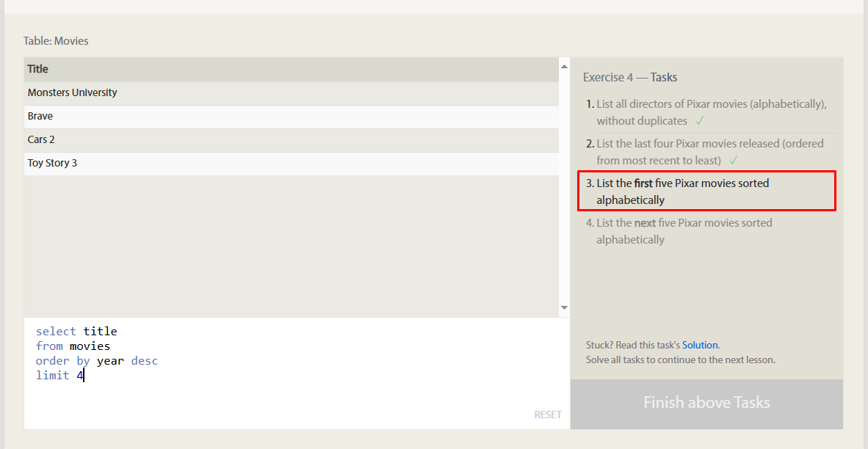868x449 pixels.
Task: Click the checkmark next to task 1
Action: (x=700, y=120)
